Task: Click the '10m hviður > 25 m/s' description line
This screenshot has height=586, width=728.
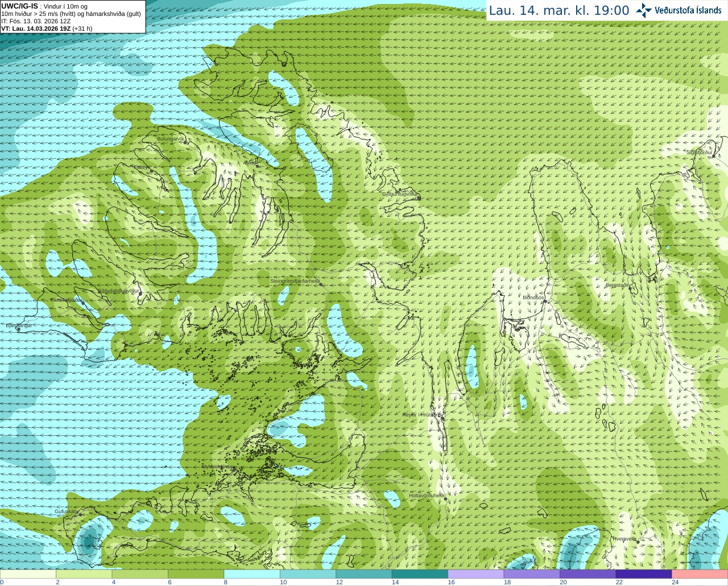Action: 71,14
